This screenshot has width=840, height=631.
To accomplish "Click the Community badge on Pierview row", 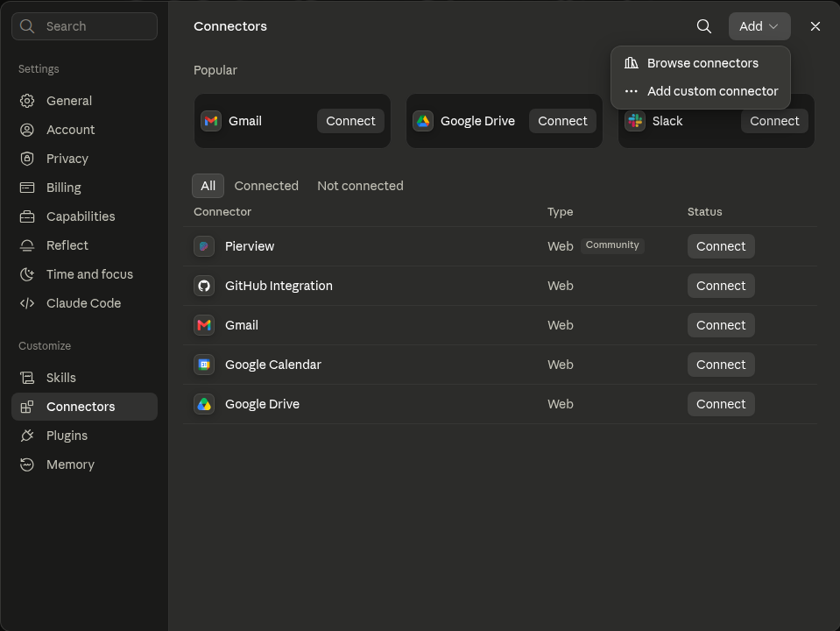I will (612, 245).
